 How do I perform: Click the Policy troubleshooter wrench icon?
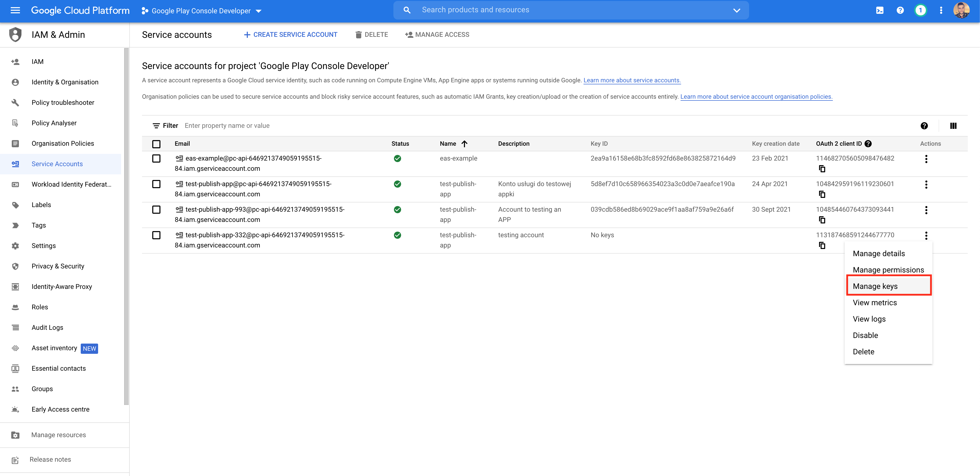click(x=15, y=103)
